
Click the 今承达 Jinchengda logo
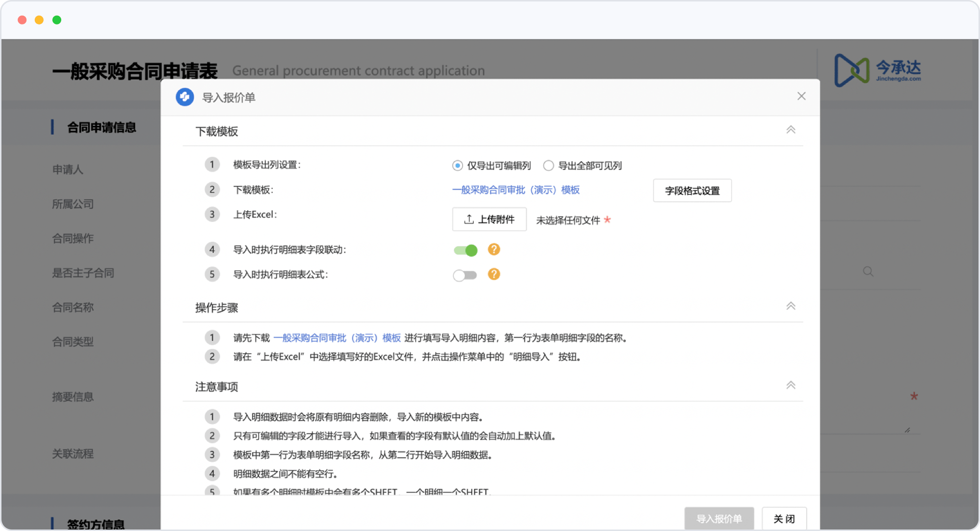click(878, 71)
